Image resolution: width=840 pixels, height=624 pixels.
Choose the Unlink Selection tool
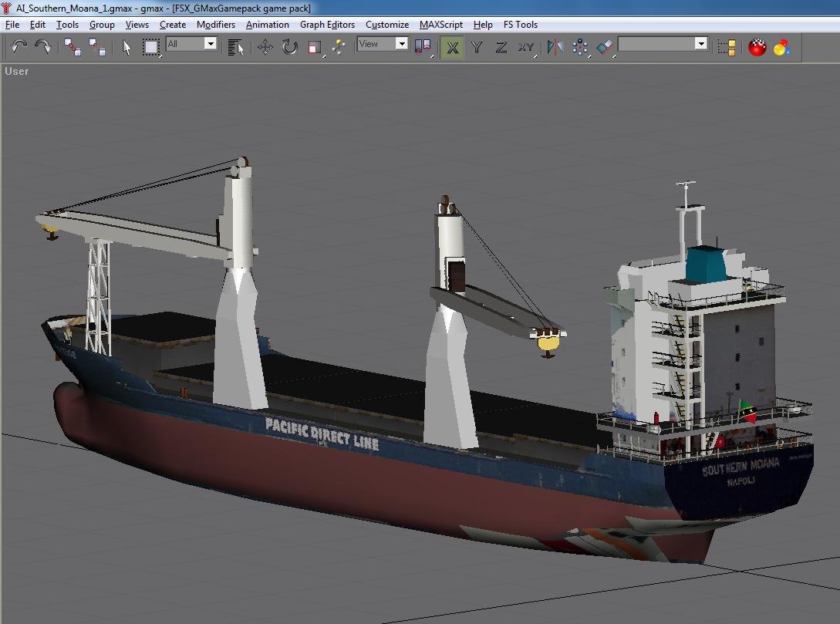pyautogui.click(x=97, y=47)
